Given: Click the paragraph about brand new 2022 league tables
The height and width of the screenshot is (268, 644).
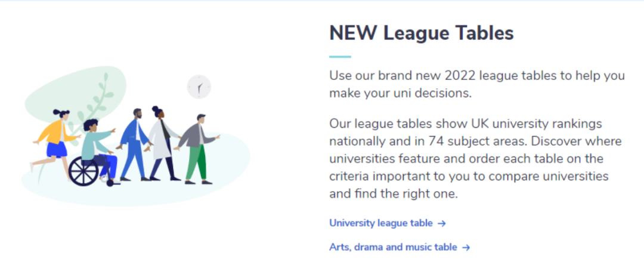Looking at the screenshot, I should point(477,85).
